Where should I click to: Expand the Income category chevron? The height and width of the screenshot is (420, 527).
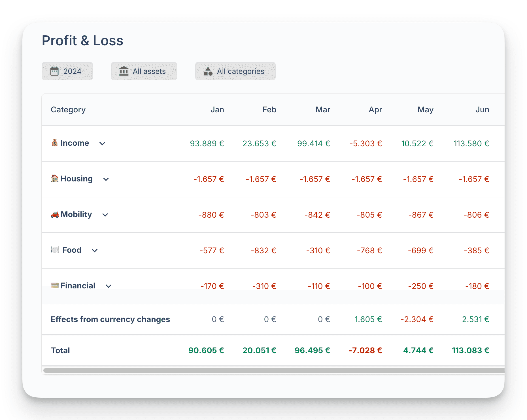(x=102, y=144)
